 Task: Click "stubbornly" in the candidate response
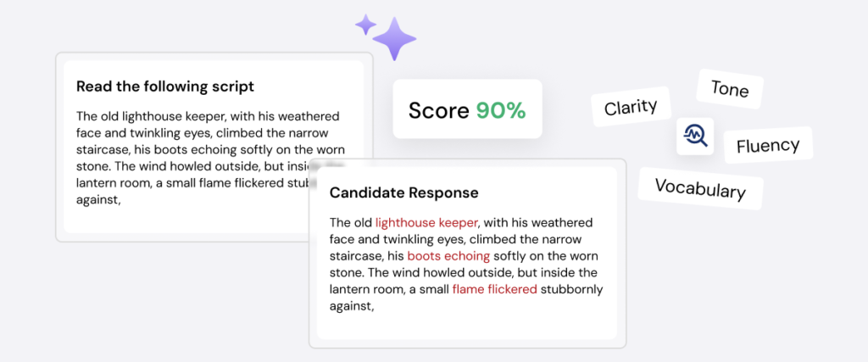tap(570, 289)
